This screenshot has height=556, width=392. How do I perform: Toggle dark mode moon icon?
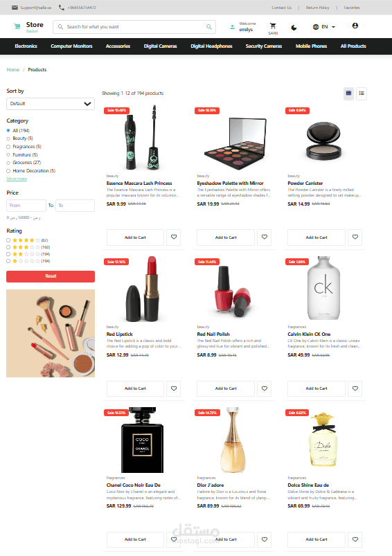tap(294, 27)
